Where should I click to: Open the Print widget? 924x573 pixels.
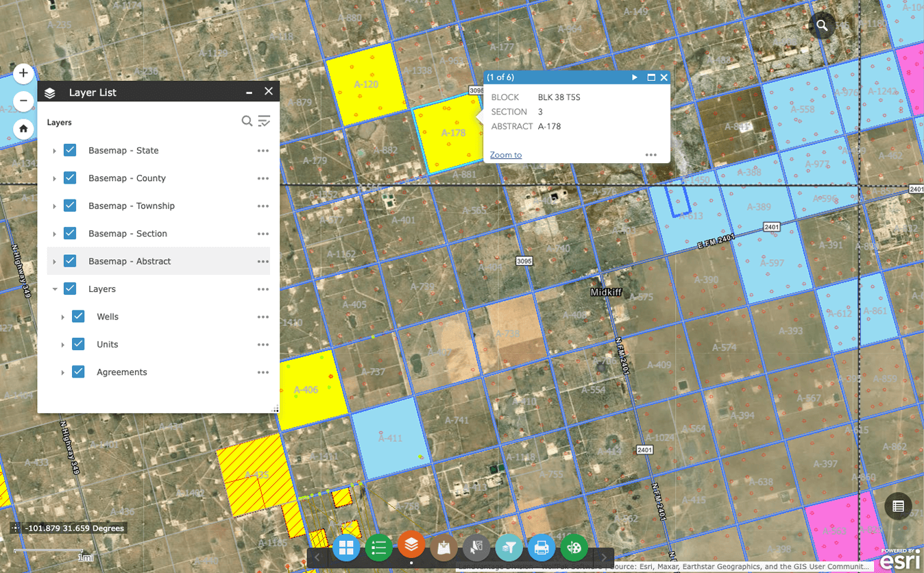542,548
